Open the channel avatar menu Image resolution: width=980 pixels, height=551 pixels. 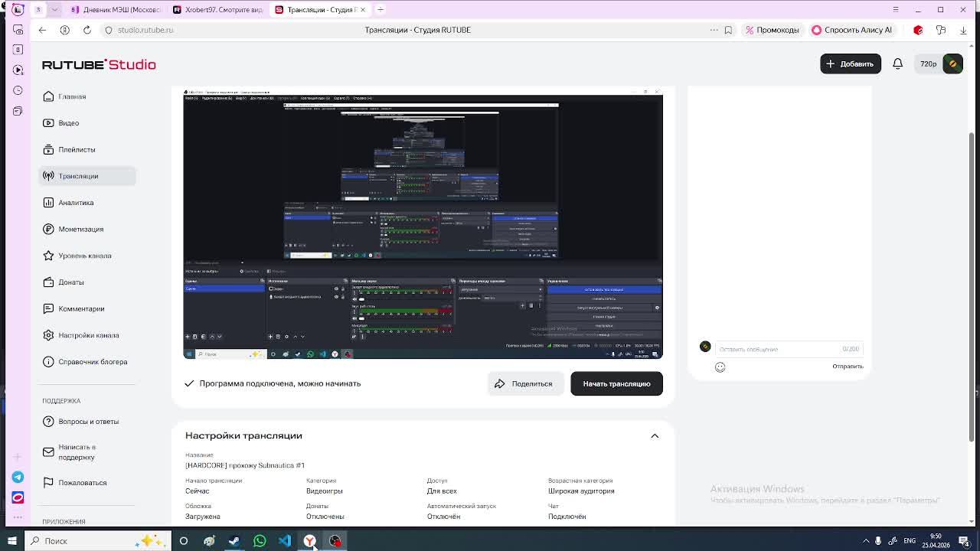(x=953, y=64)
